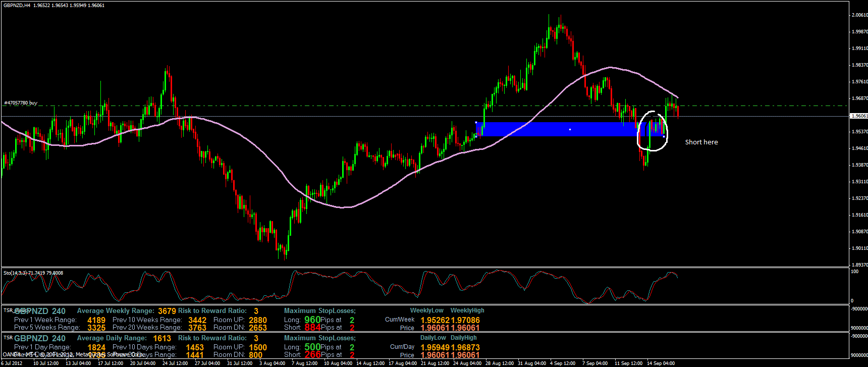
Task: Click the Average Weekly Range value 3679
Action: [167, 311]
